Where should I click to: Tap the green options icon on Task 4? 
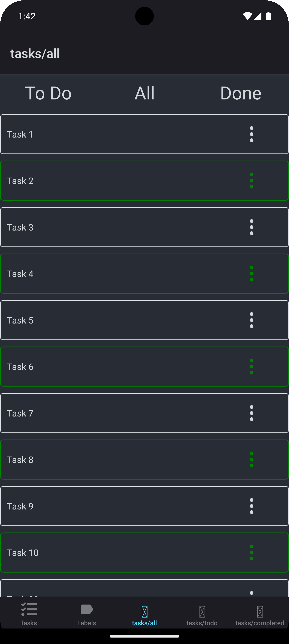[251, 274]
